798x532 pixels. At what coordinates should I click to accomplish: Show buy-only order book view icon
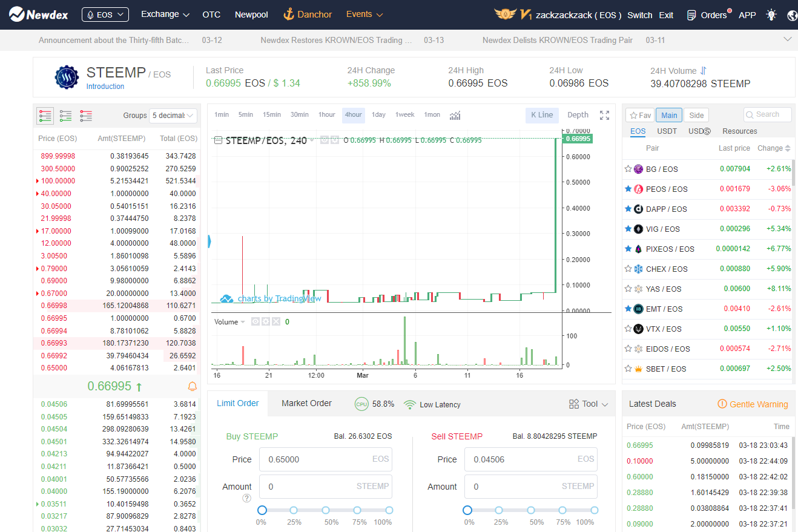(x=65, y=116)
